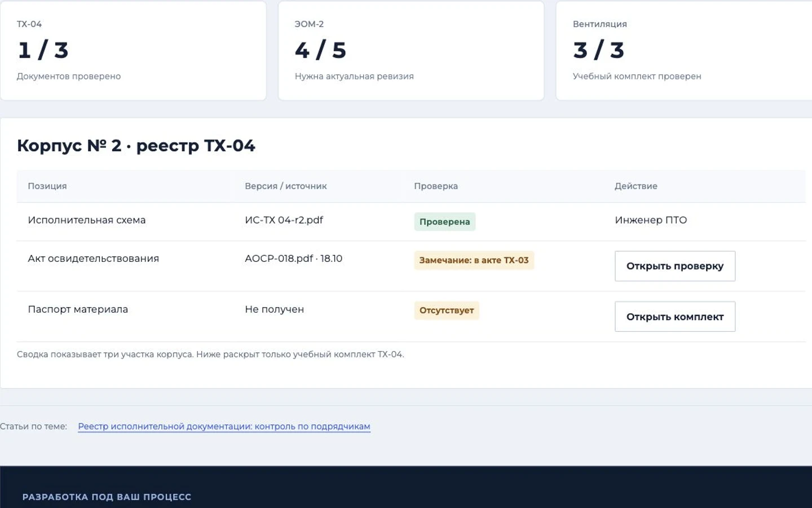Click the Акт освидетельствования row label
812x508 pixels.
coord(94,259)
